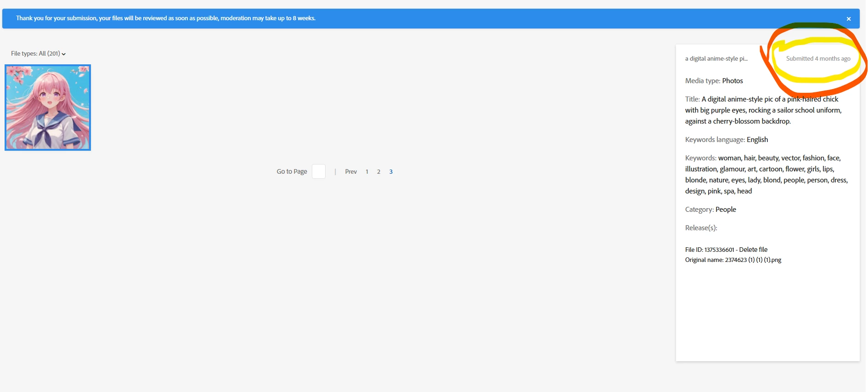
Task: Click the Go to Page label
Action: point(292,171)
